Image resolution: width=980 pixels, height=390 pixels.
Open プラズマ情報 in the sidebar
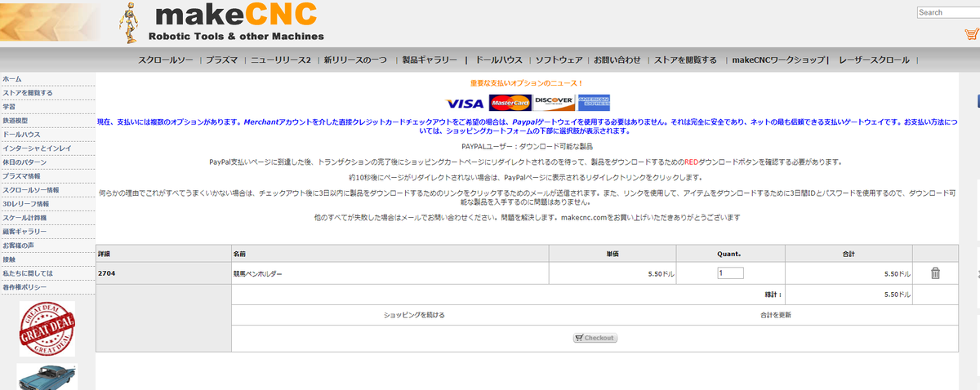click(x=21, y=176)
